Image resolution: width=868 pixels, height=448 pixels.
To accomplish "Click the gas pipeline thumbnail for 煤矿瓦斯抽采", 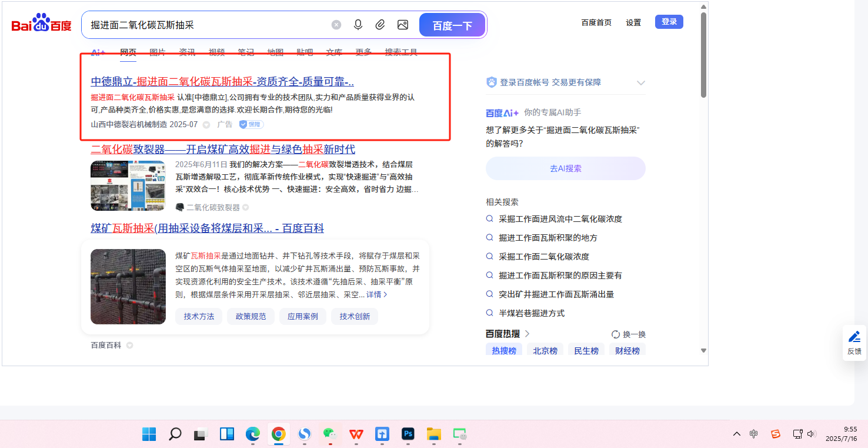I will coord(128,287).
